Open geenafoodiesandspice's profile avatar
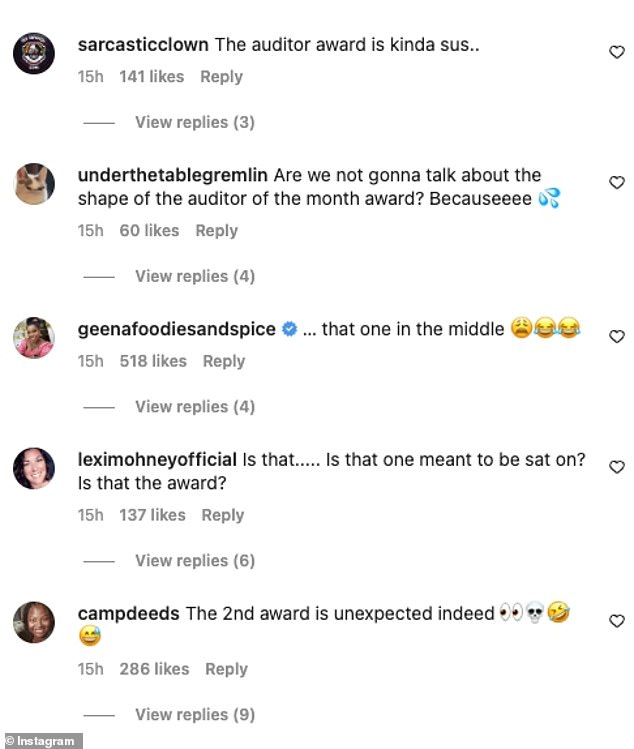Image resolution: width=634 pixels, height=749 pixels. click(34, 337)
